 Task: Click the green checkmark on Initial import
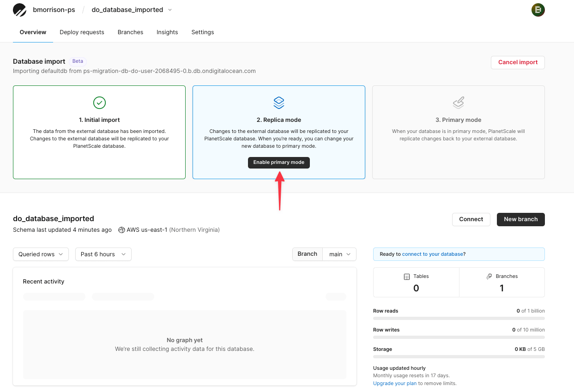pos(99,103)
